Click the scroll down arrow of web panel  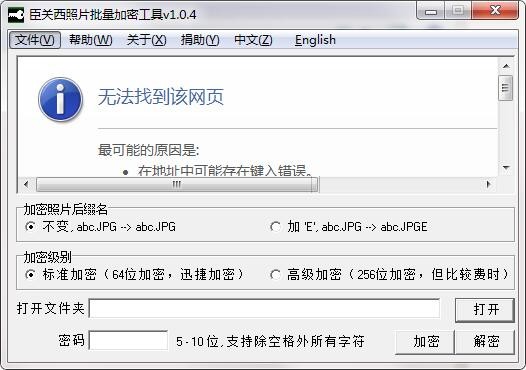click(506, 167)
